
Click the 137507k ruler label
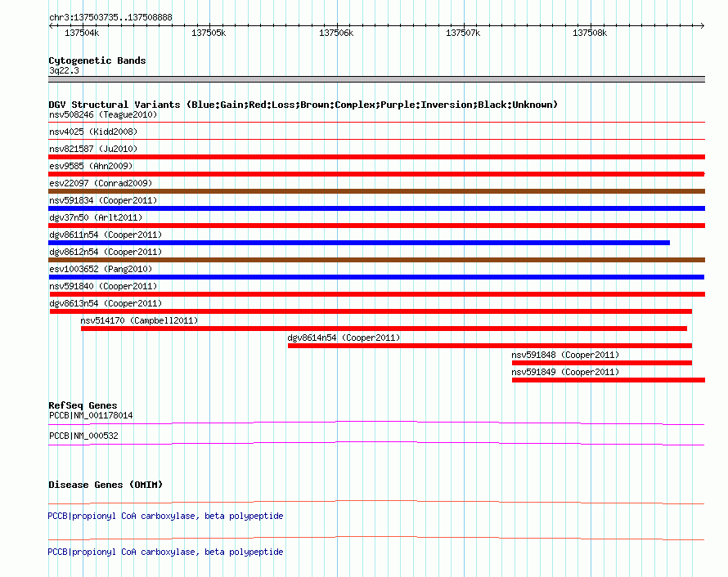pos(463,33)
